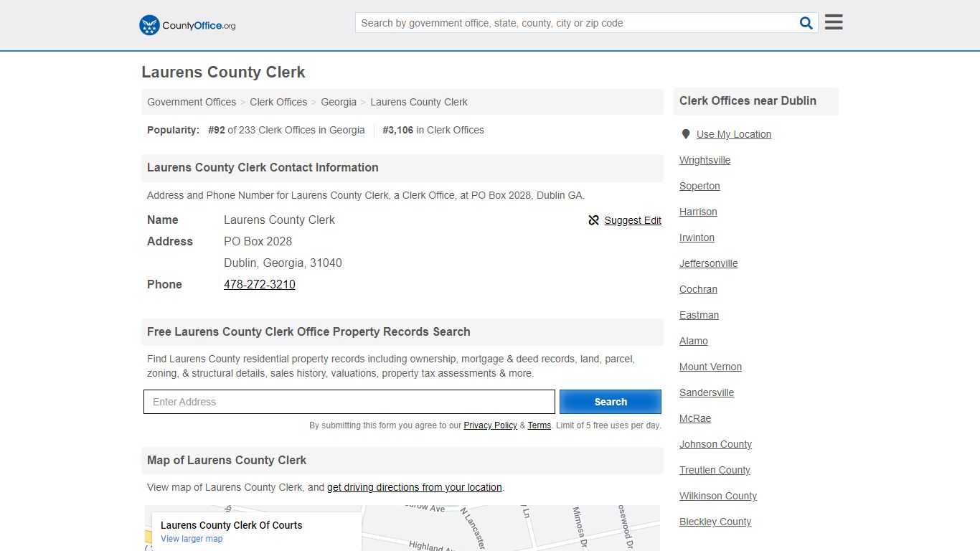Click View larger map link

click(192, 539)
